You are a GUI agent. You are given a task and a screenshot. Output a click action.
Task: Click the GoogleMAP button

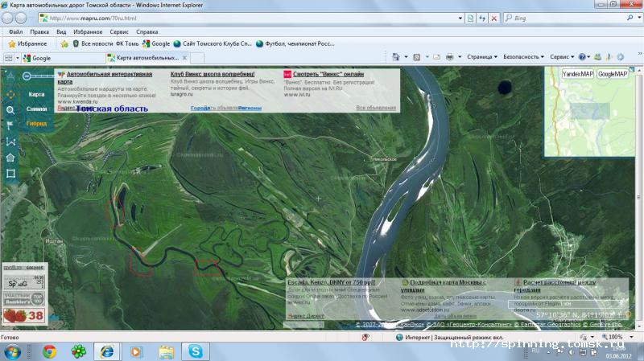tap(613, 74)
